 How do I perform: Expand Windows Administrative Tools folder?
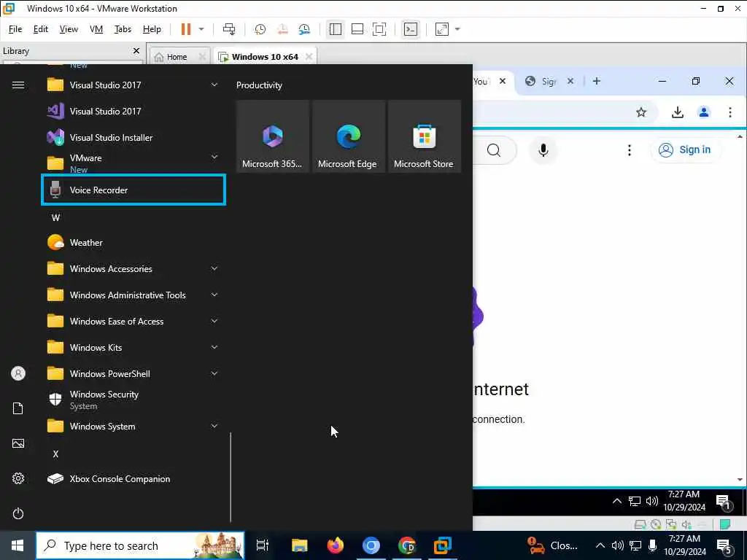[133, 295]
